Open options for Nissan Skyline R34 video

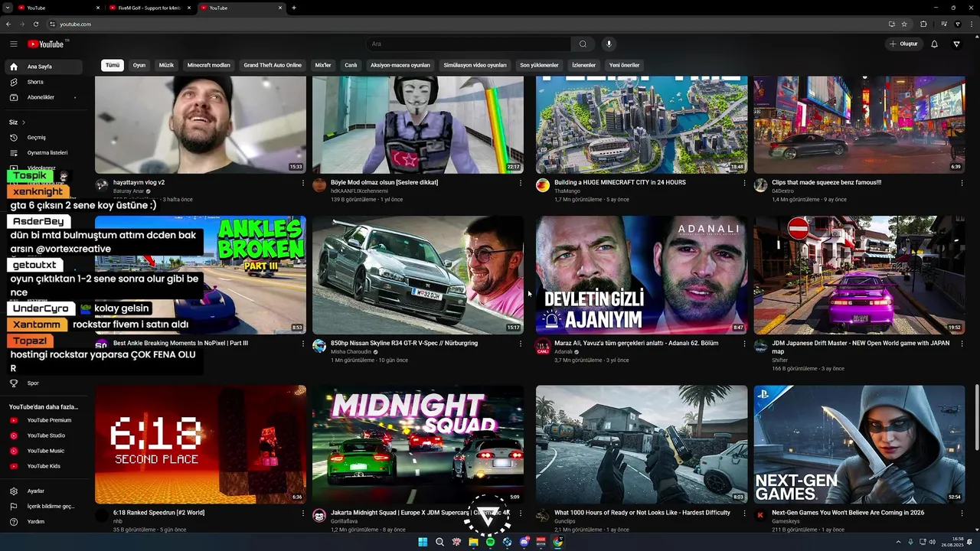pos(521,344)
